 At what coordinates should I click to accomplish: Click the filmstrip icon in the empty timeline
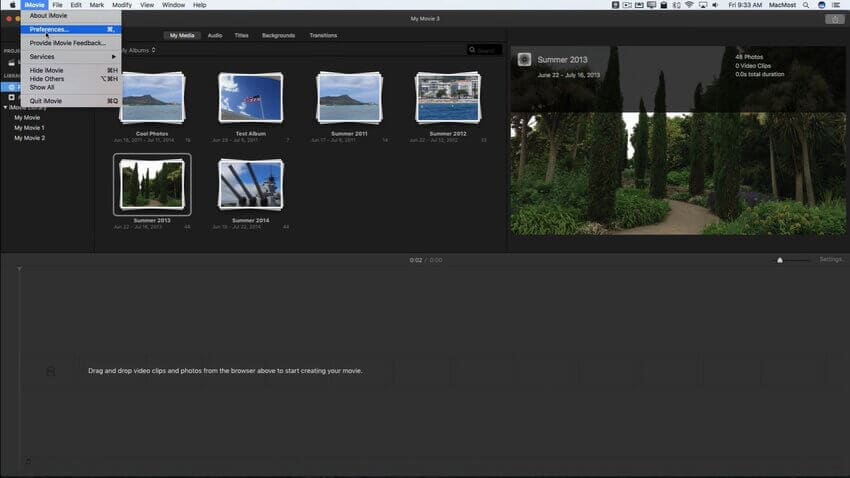(x=50, y=371)
